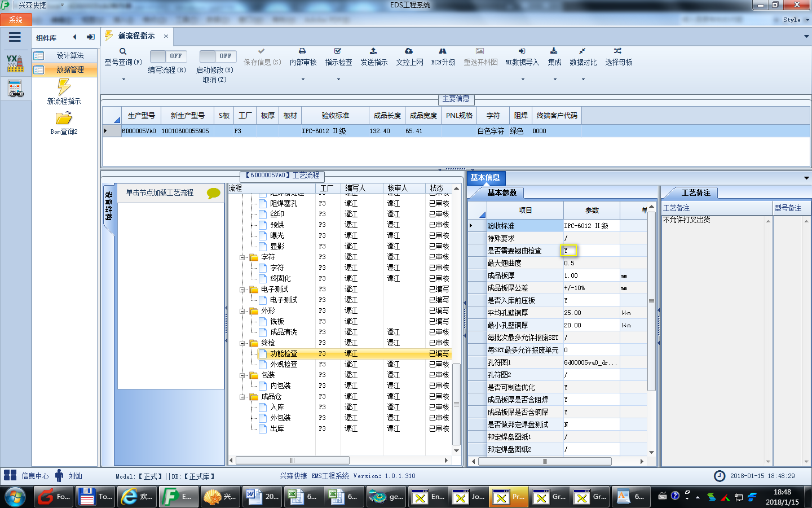Click the clock icon in status bar
Screen dimensions: 812x508
720,476
